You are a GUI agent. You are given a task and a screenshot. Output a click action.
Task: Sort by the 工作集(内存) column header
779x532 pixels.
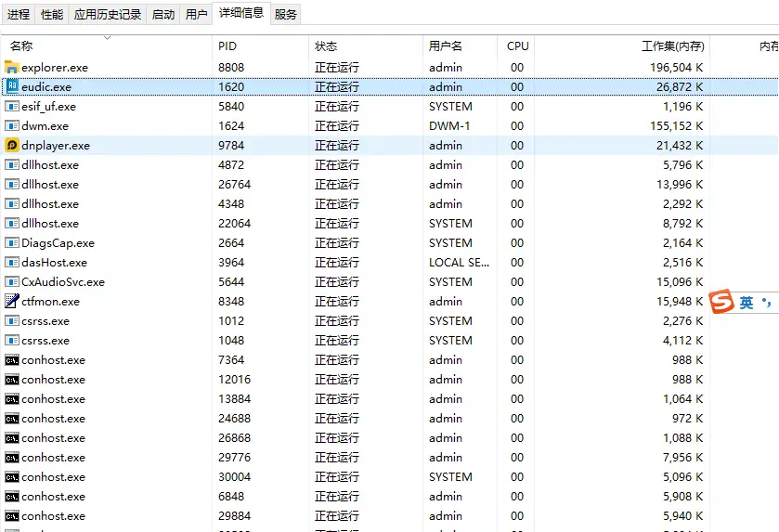(x=672, y=45)
